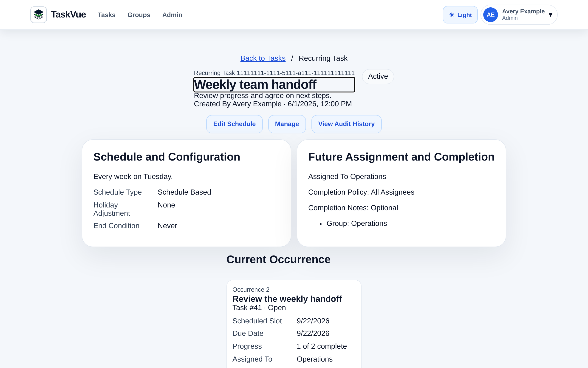Click 'Every week on Tuesday.' text
Image resolution: width=588 pixels, height=368 pixels.
tap(133, 176)
